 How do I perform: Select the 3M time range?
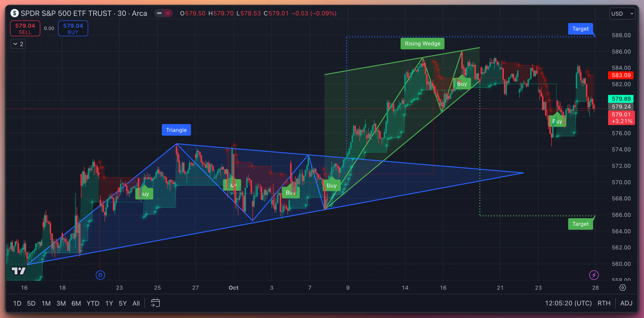coord(61,303)
